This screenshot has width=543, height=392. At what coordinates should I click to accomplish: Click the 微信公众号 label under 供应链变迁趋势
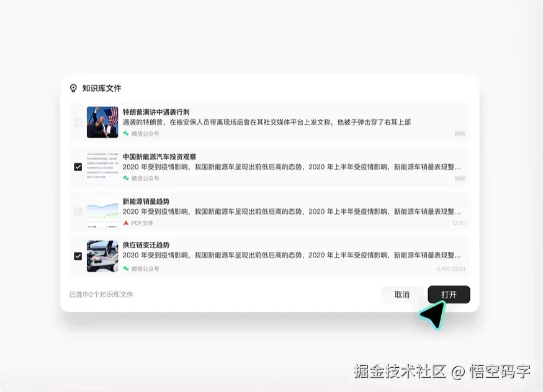[146, 267]
